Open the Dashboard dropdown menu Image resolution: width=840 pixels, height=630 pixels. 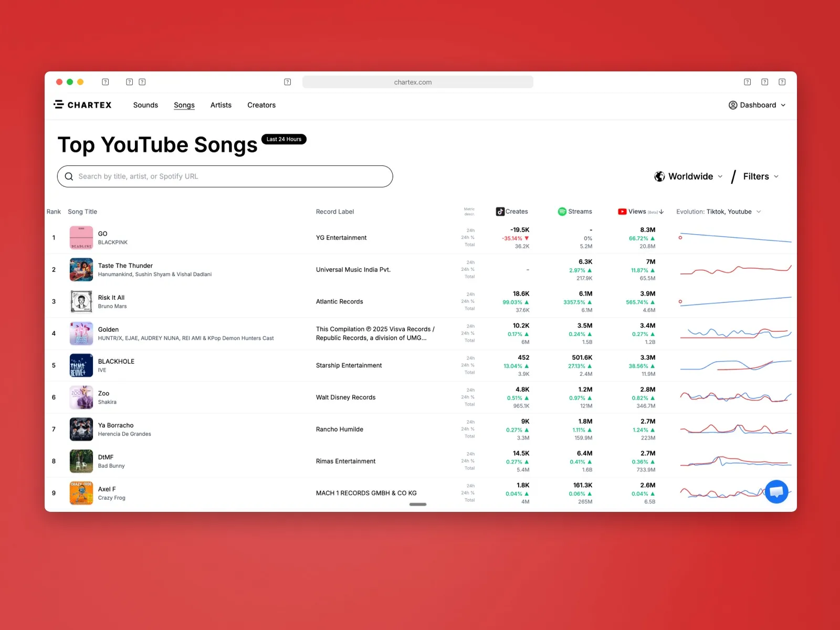point(758,105)
